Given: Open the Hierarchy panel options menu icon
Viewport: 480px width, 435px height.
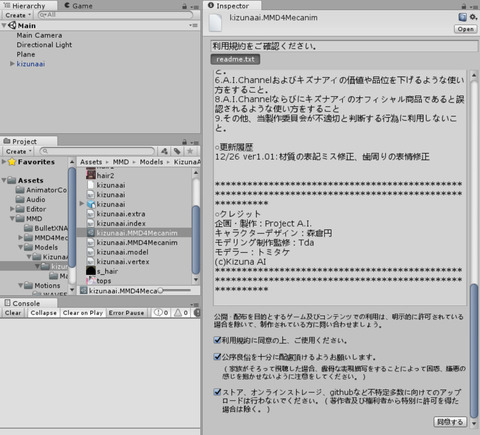Looking at the screenshot, I should pyautogui.click(x=195, y=7).
